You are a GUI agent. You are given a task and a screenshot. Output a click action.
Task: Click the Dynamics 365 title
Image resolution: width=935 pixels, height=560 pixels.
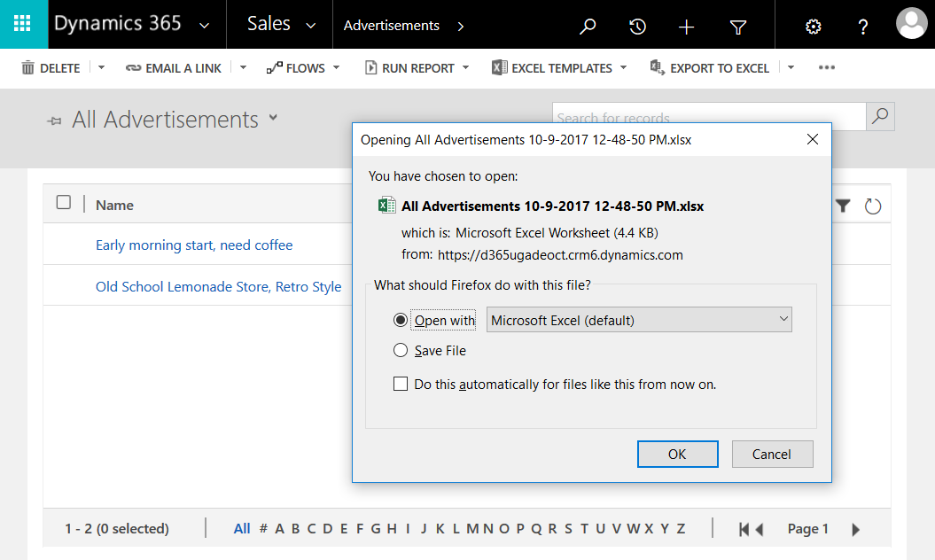tap(118, 23)
